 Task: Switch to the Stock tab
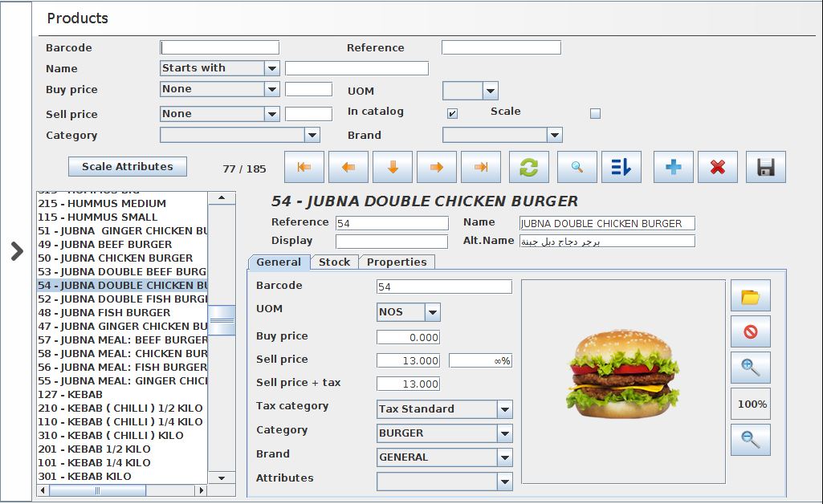(334, 262)
